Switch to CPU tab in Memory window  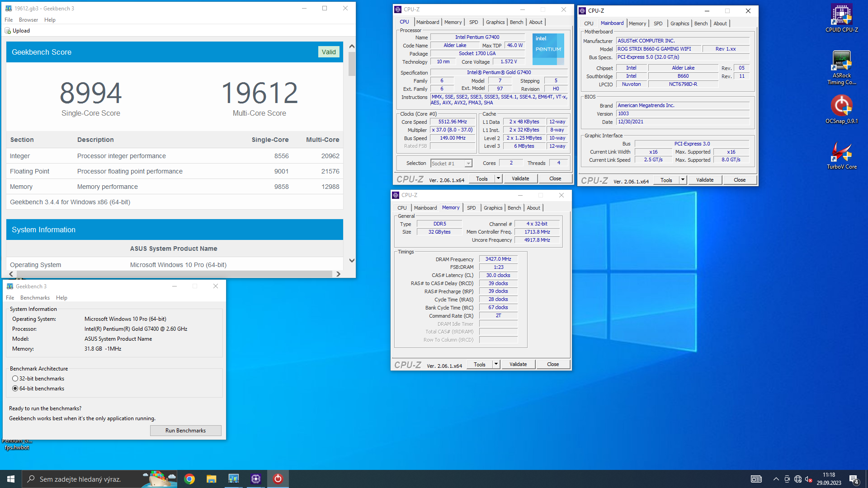pos(402,208)
